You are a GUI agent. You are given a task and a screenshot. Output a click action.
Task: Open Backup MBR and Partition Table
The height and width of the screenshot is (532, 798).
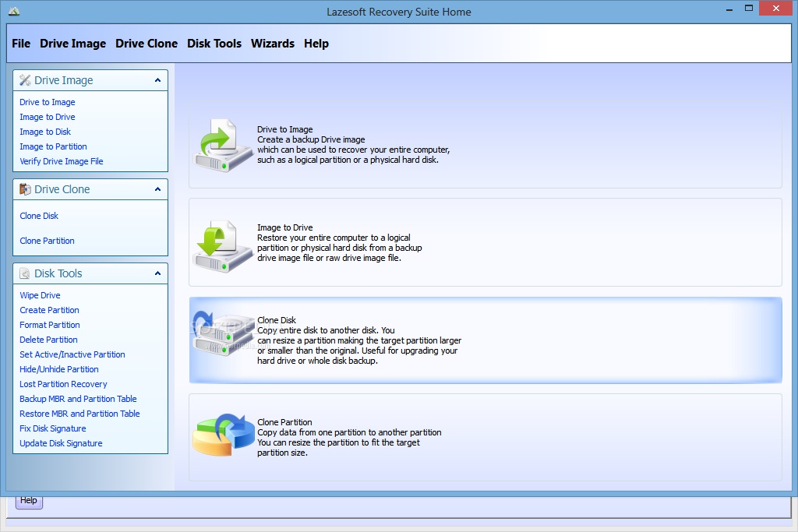(x=79, y=399)
